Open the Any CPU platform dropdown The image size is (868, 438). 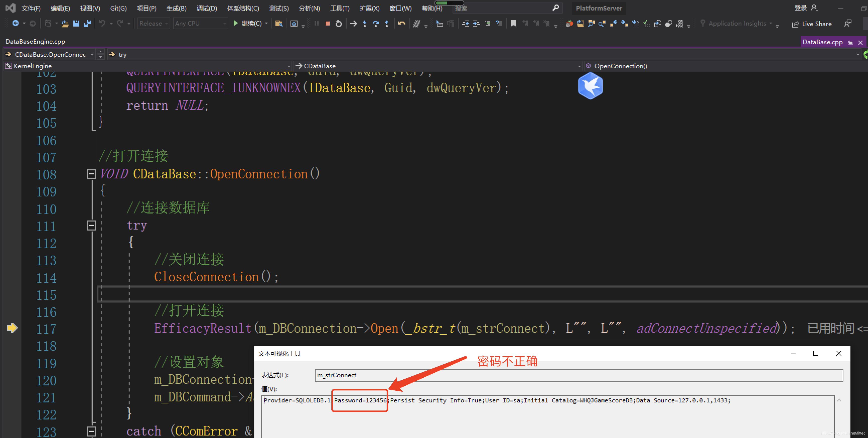click(x=200, y=24)
